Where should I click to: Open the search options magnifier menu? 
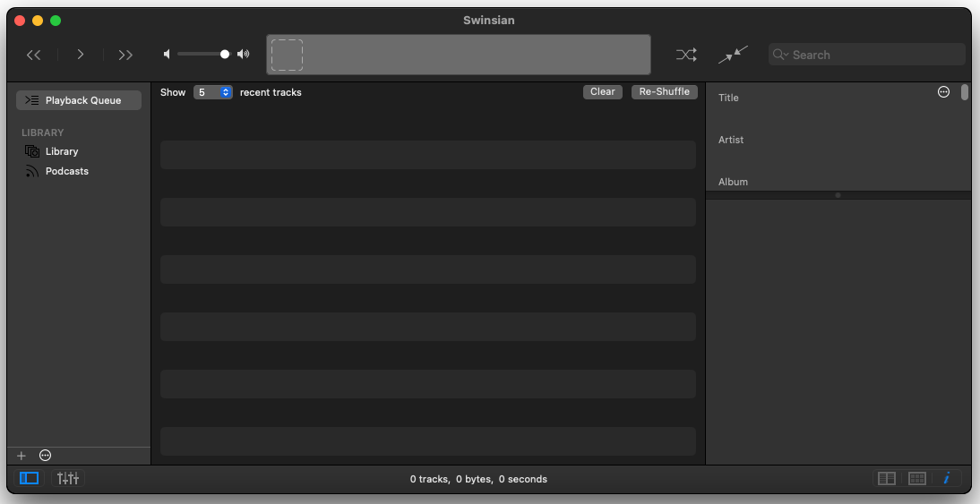780,55
